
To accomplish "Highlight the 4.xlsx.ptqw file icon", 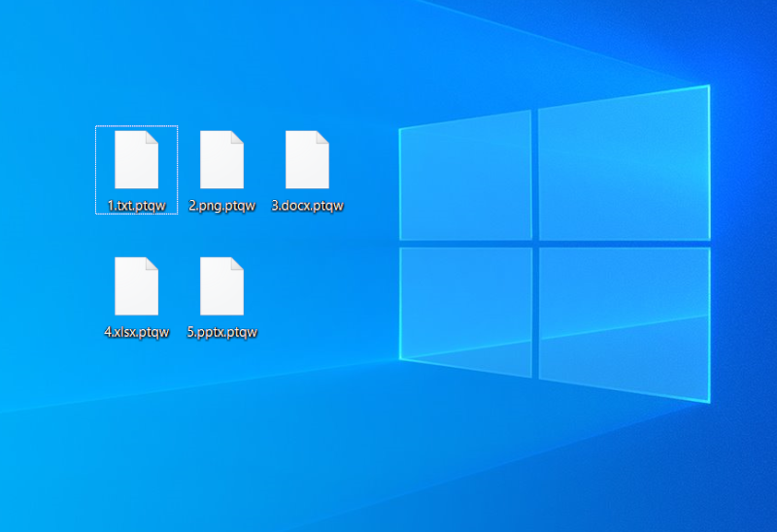I will (x=136, y=285).
